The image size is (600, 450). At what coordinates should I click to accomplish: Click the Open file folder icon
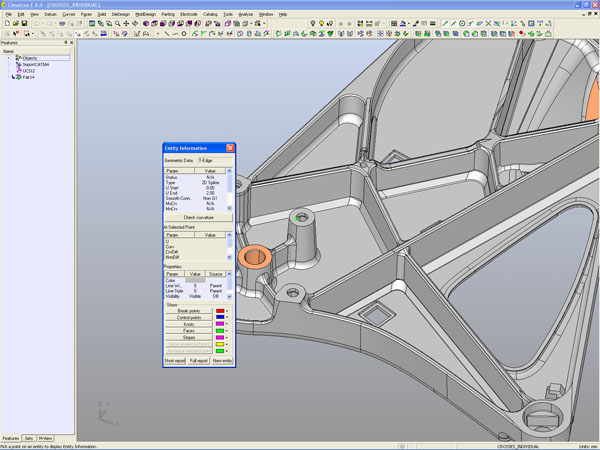[15, 24]
